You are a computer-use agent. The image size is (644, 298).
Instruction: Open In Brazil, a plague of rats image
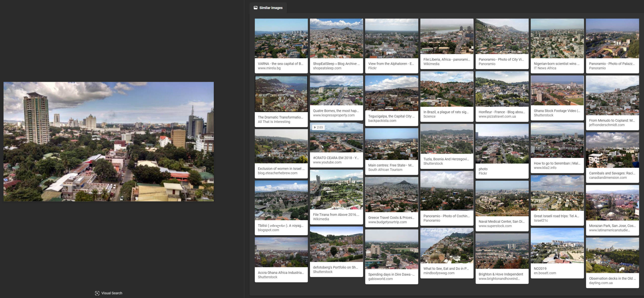(447, 89)
